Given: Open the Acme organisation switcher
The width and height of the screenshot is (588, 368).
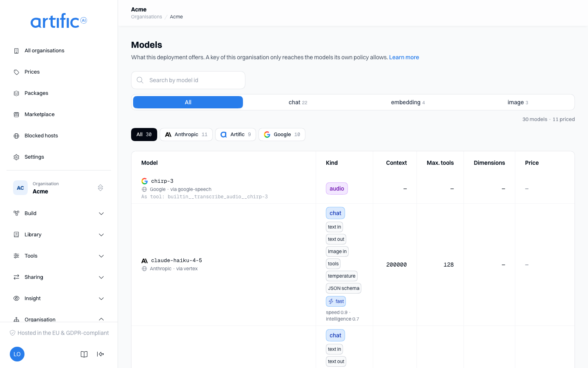Looking at the screenshot, I should tap(59, 188).
